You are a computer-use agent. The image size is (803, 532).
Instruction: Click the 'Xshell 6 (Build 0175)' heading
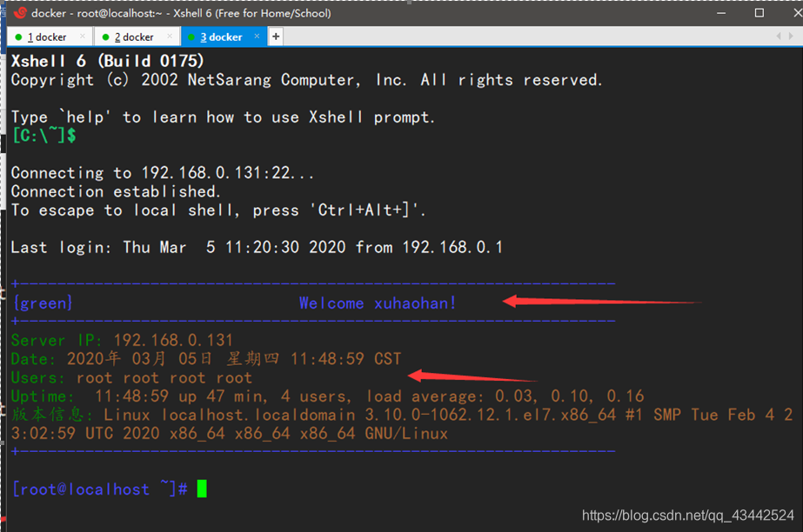click(108, 61)
